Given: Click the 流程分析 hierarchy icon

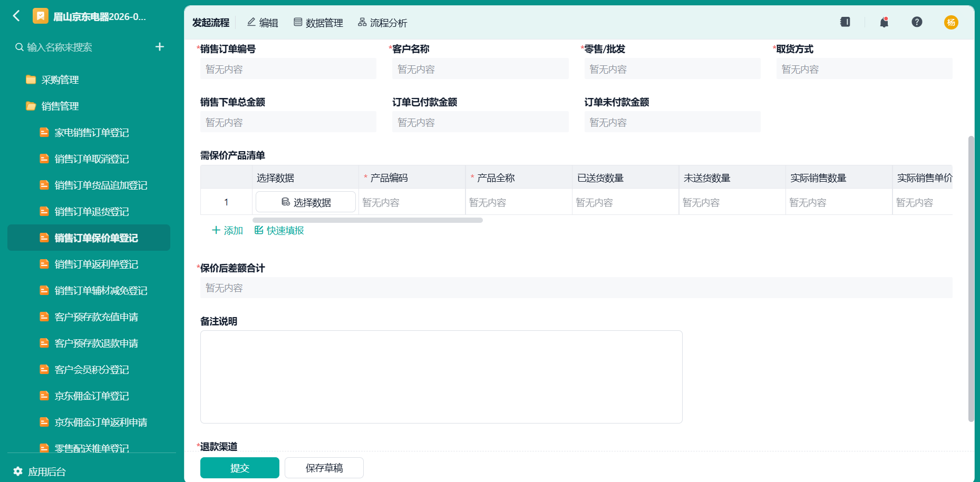Looking at the screenshot, I should point(362,22).
